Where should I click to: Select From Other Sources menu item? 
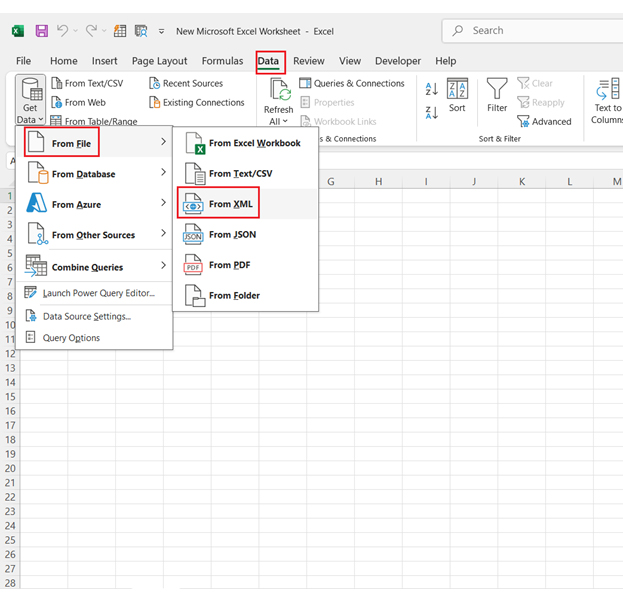(95, 234)
